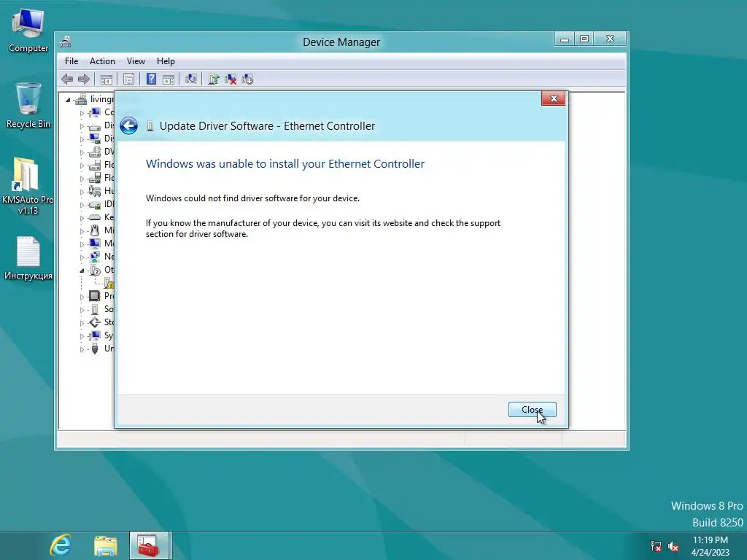Image resolution: width=747 pixels, height=560 pixels.
Task: Toggle the Show/Hide Action Pane toolbar icon
Action: click(169, 79)
